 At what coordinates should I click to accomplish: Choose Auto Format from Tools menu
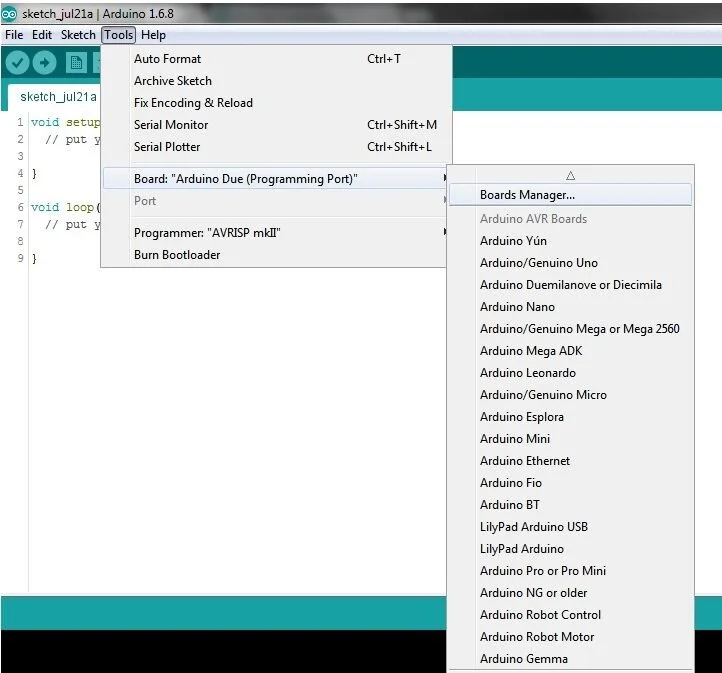275,59
